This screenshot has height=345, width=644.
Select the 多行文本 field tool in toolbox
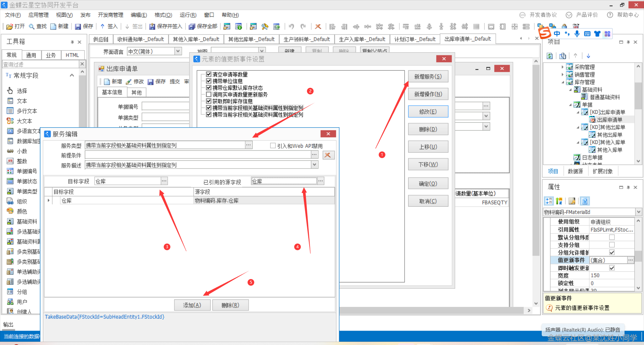[x=26, y=111]
